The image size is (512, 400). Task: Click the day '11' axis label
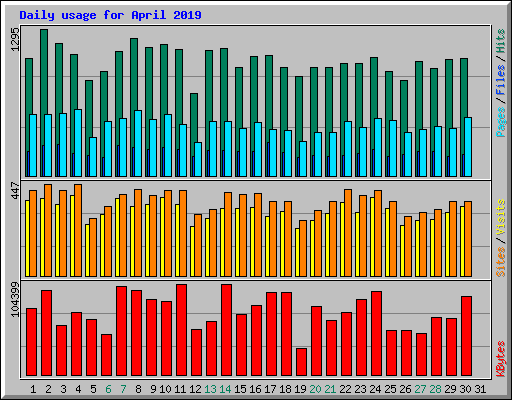[180, 389]
